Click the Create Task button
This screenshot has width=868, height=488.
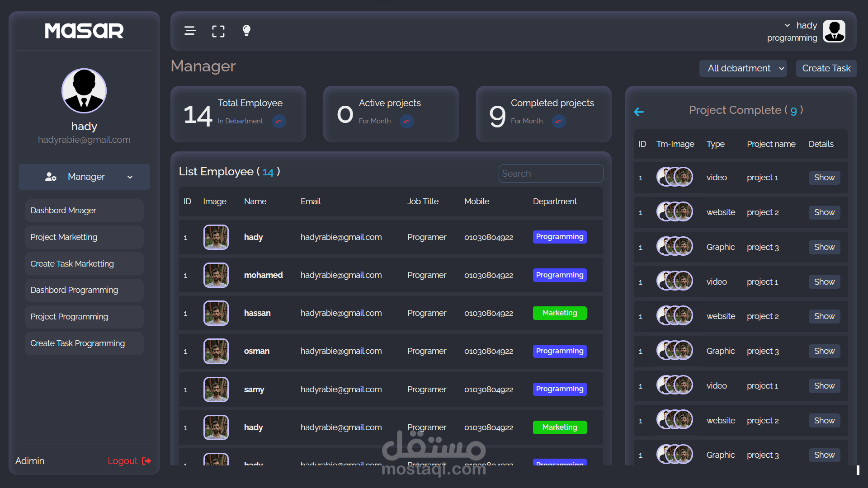(826, 68)
